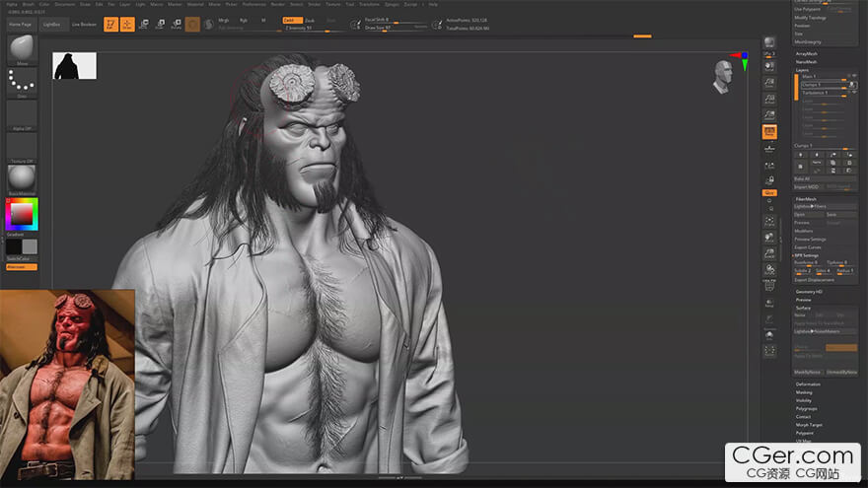Expand the ArrayMesh subpalette
Viewport: 868px width, 488px height.
(806, 53)
